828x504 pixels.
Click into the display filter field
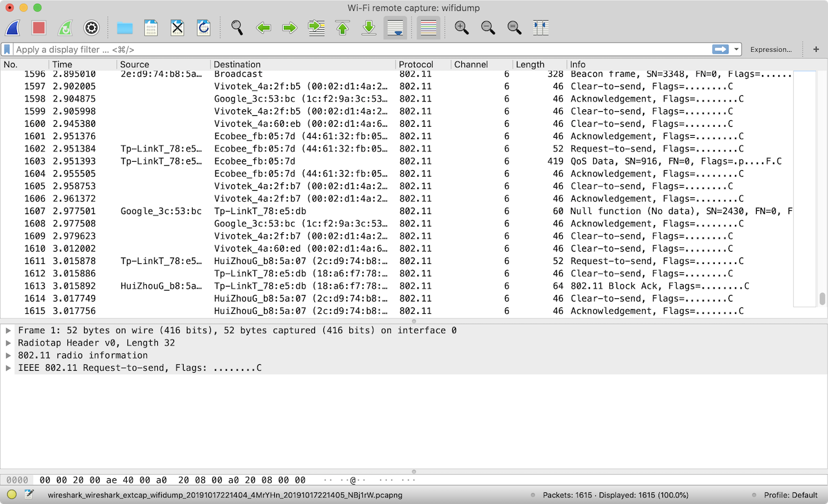click(x=362, y=49)
